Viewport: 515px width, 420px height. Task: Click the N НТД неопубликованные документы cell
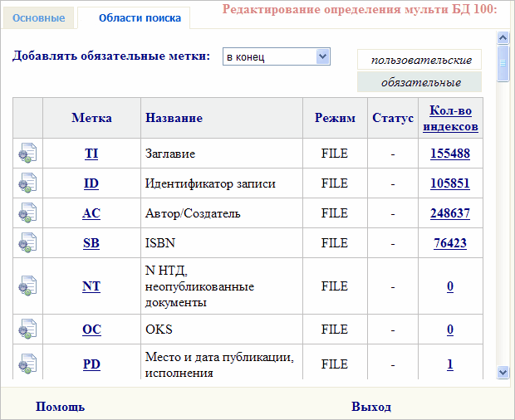(x=222, y=286)
